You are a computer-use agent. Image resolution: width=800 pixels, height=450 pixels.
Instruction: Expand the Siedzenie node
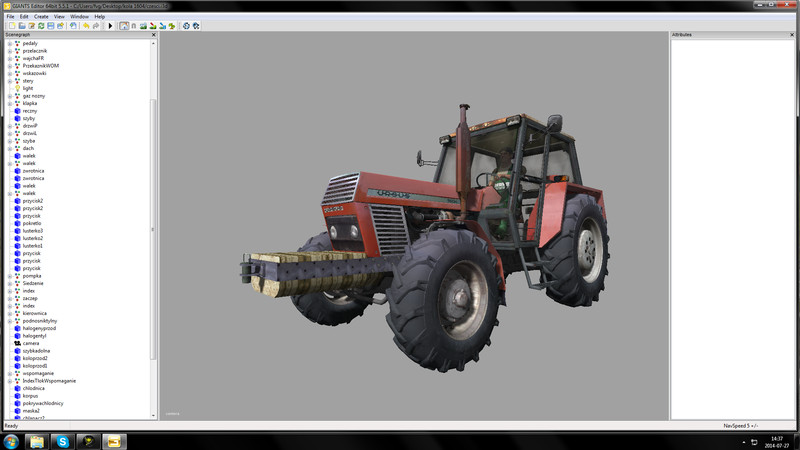point(9,283)
